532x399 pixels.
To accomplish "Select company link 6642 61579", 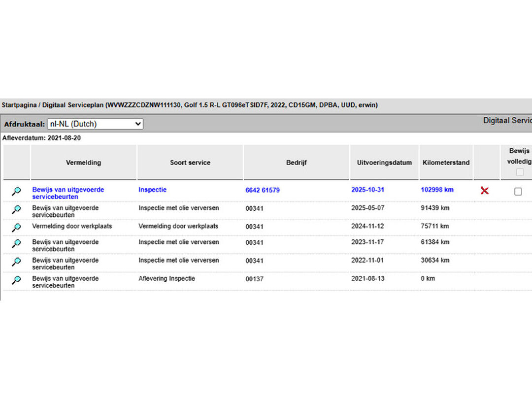I will click(x=263, y=190).
